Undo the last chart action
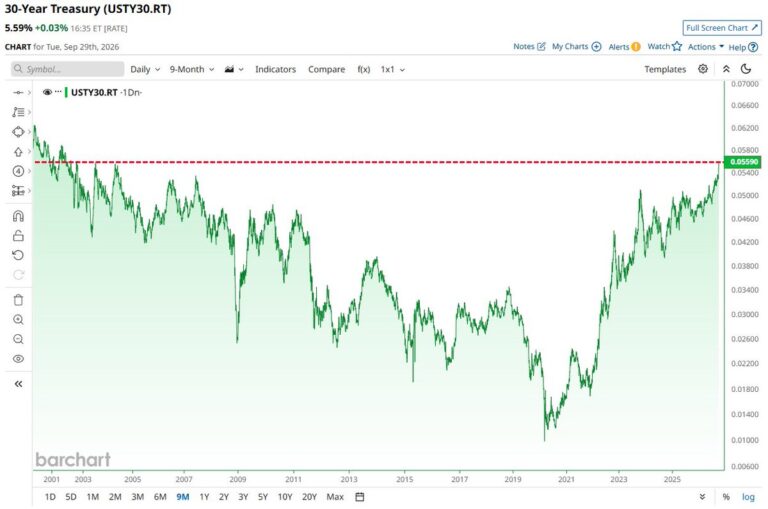Screen dimensions: 768x509 point(18,255)
